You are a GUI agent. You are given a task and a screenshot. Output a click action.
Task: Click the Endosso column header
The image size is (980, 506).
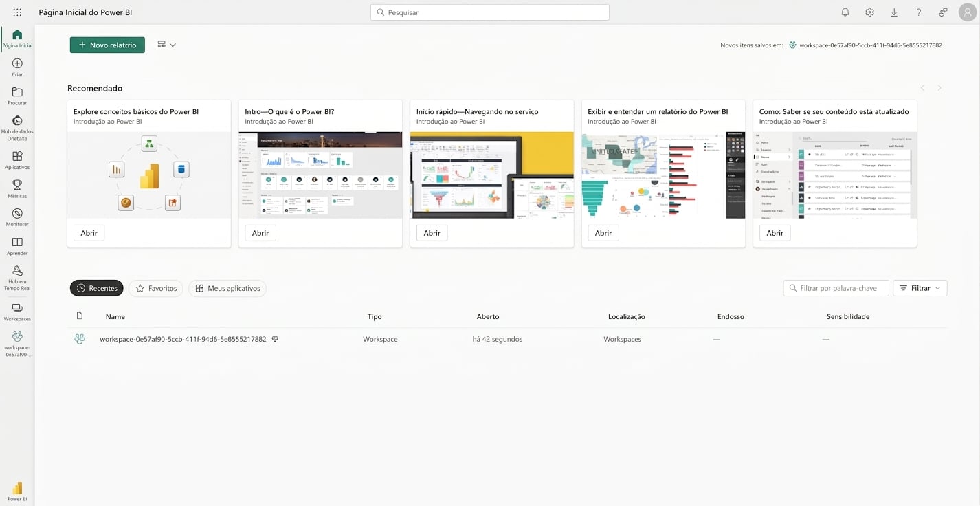tap(731, 316)
